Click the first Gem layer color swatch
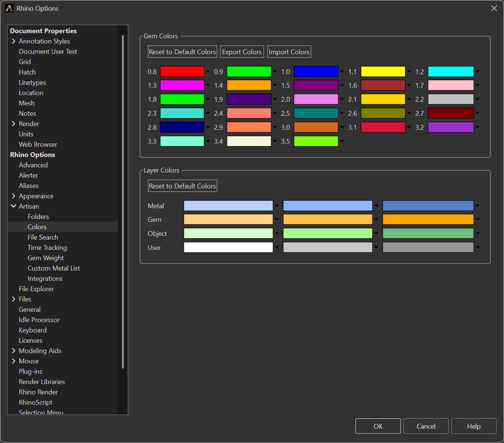 tap(228, 219)
